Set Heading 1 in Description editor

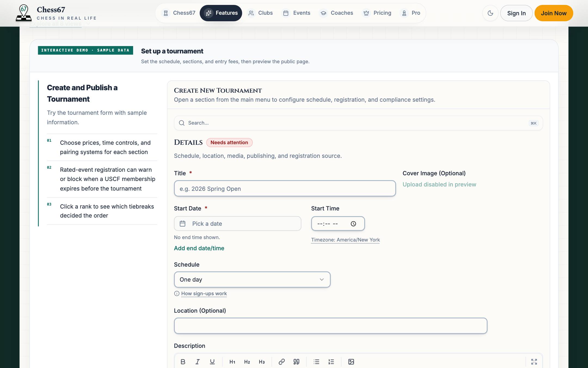232,362
